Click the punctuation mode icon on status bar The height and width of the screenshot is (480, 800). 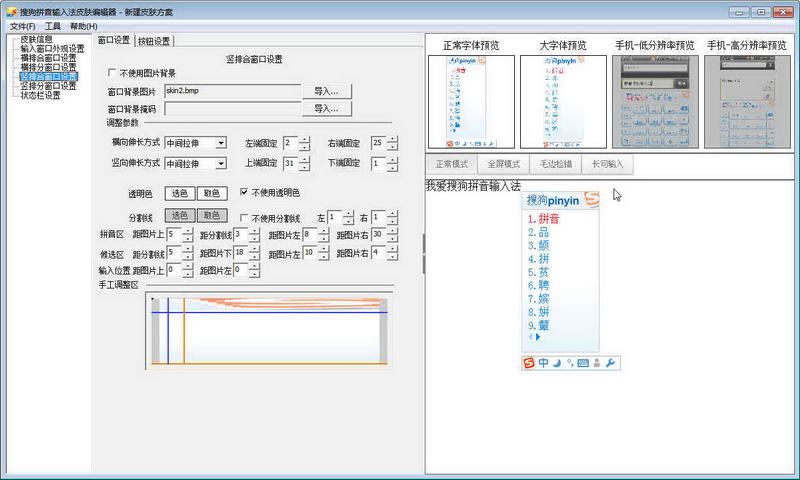[x=570, y=363]
